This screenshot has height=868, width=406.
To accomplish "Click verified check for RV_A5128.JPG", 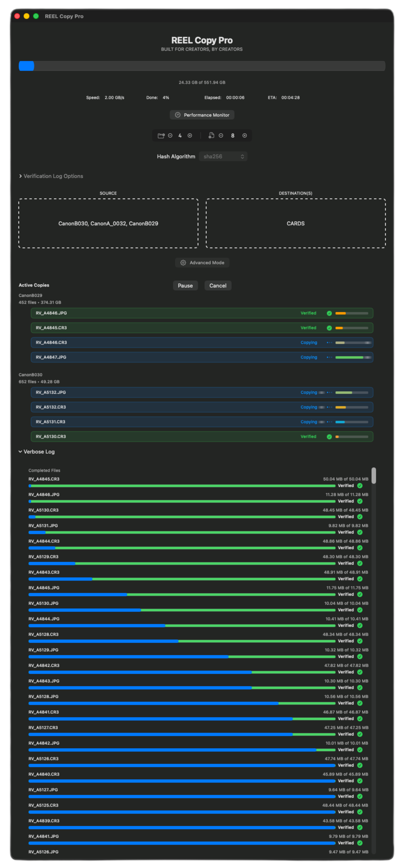I will pyautogui.click(x=360, y=703).
